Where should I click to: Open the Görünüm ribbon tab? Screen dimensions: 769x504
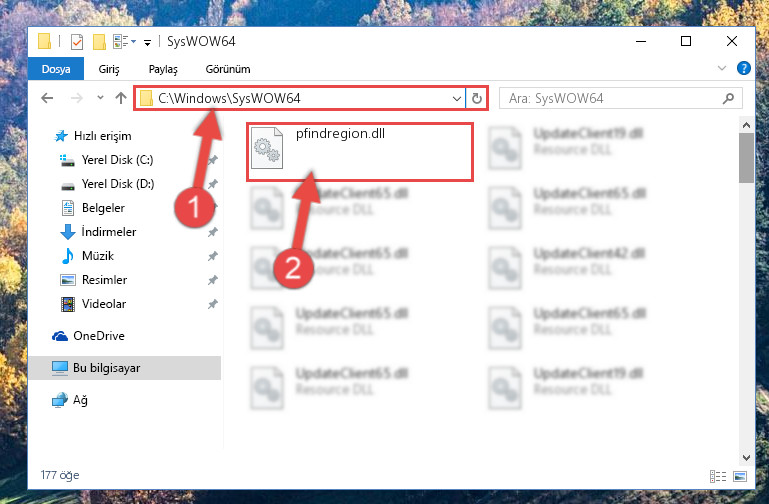point(228,69)
